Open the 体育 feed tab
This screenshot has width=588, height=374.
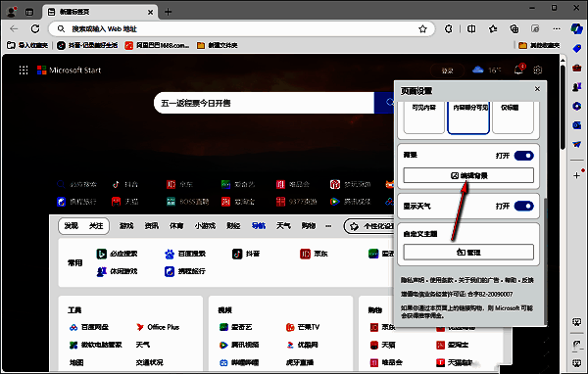(x=176, y=226)
